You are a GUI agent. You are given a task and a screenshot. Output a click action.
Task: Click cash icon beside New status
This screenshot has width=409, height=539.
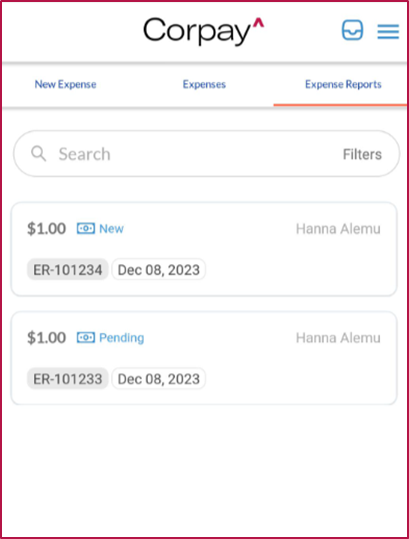click(x=86, y=228)
